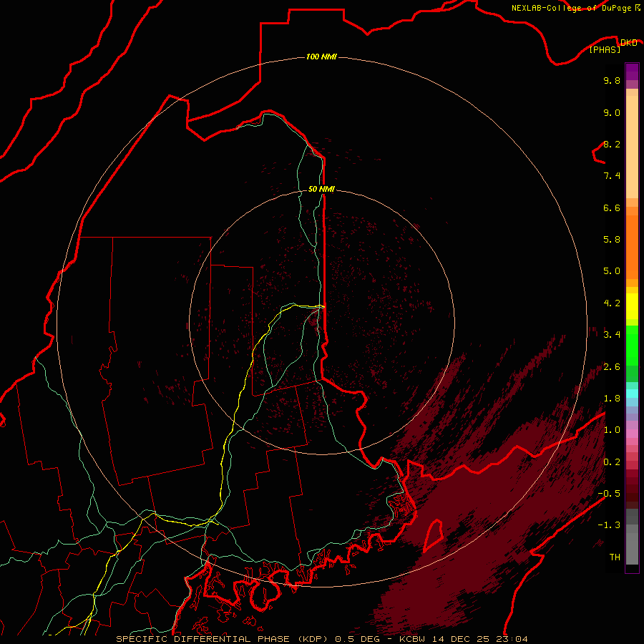Click the "TH" threshold label on the scale
The width and height of the screenshot is (644, 644).
click(615, 557)
